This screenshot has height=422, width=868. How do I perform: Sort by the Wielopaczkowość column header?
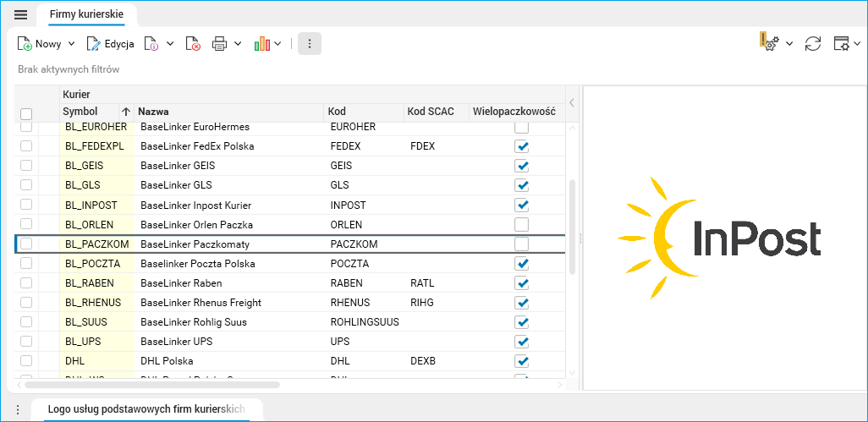(x=514, y=112)
